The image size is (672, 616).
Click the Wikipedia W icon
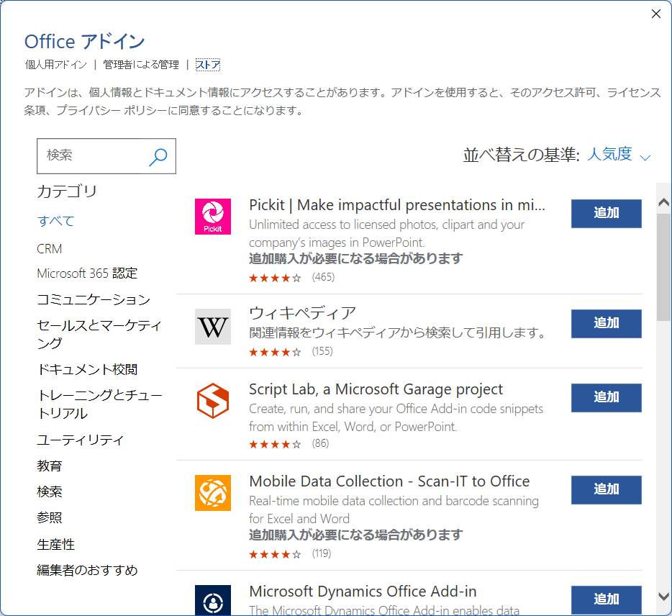pyautogui.click(x=212, y=327)
